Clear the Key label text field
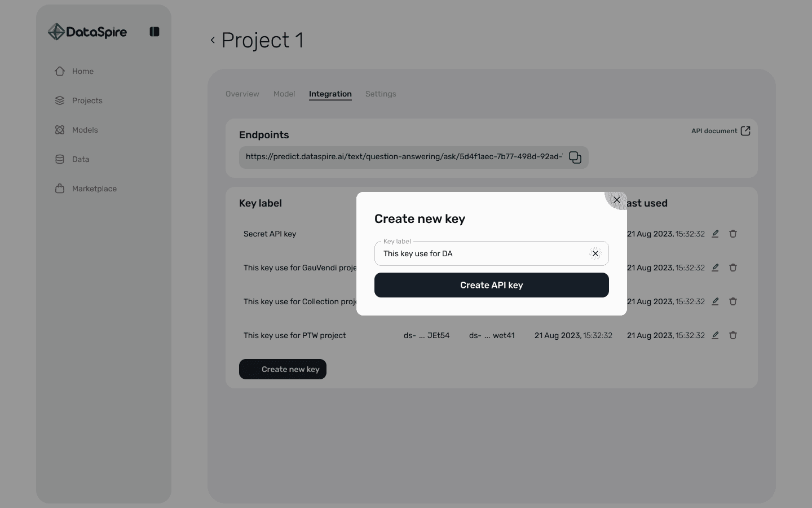812x508 pixels. (595, 253)
